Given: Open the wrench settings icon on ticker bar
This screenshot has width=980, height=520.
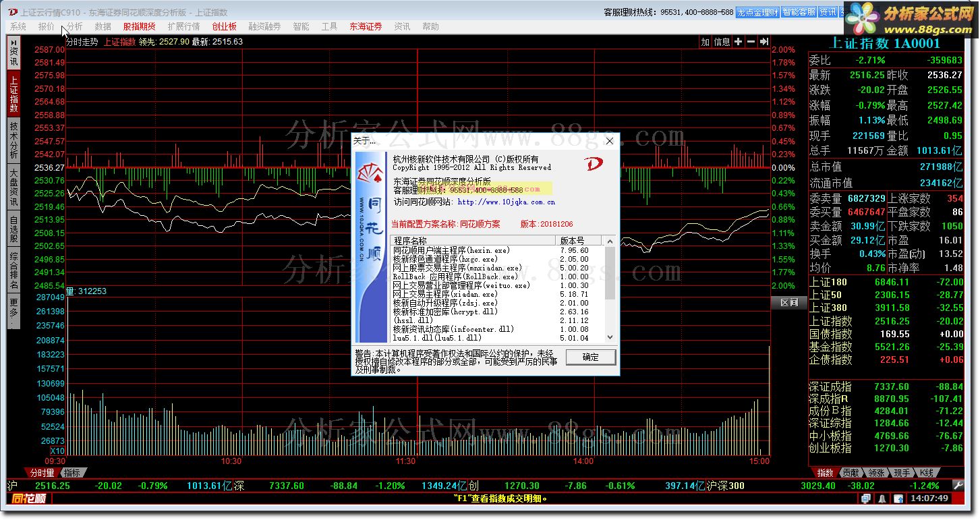Looking at the screenshot, I should [x=958, y=485].
